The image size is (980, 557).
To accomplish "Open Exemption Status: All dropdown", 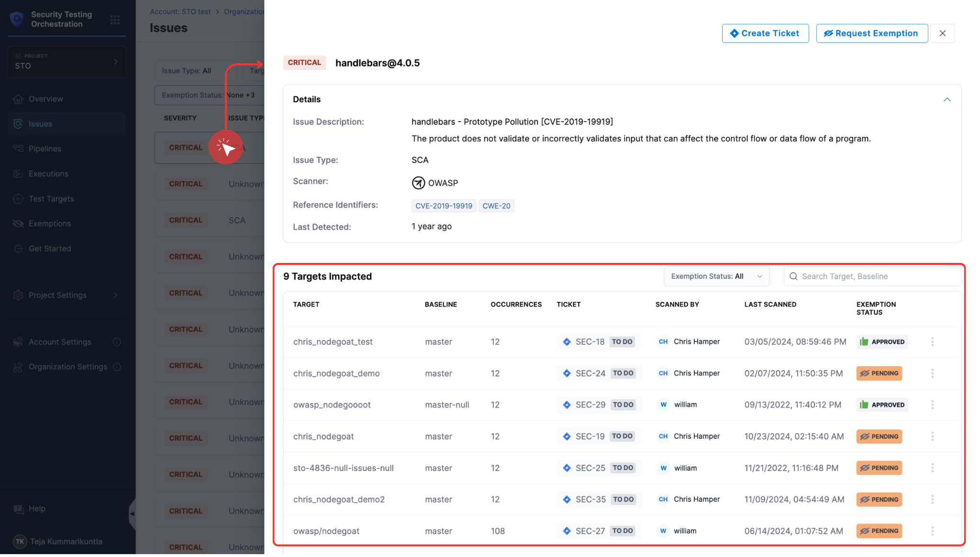I will 716,277.
